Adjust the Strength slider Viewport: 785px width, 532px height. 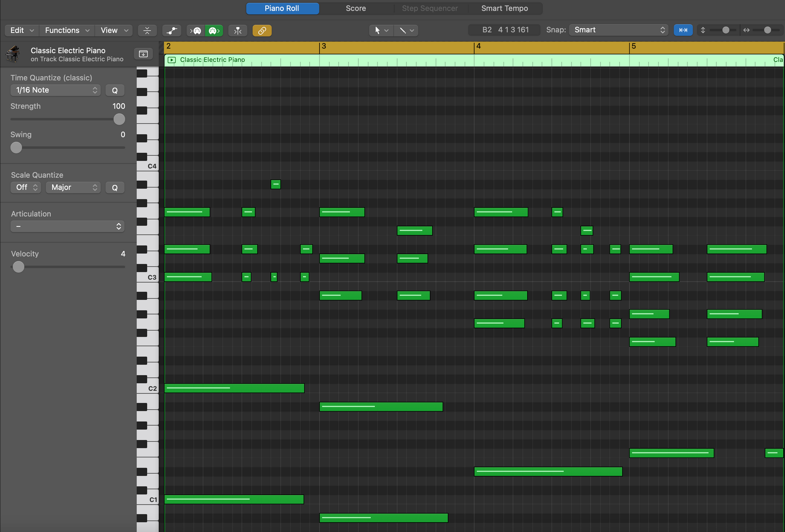pos(119,119)
